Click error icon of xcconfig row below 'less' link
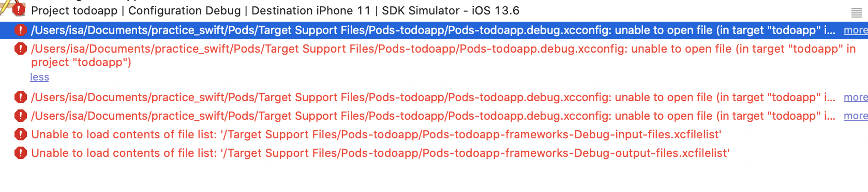The image size is (868, 192). (x=20, y=97)
